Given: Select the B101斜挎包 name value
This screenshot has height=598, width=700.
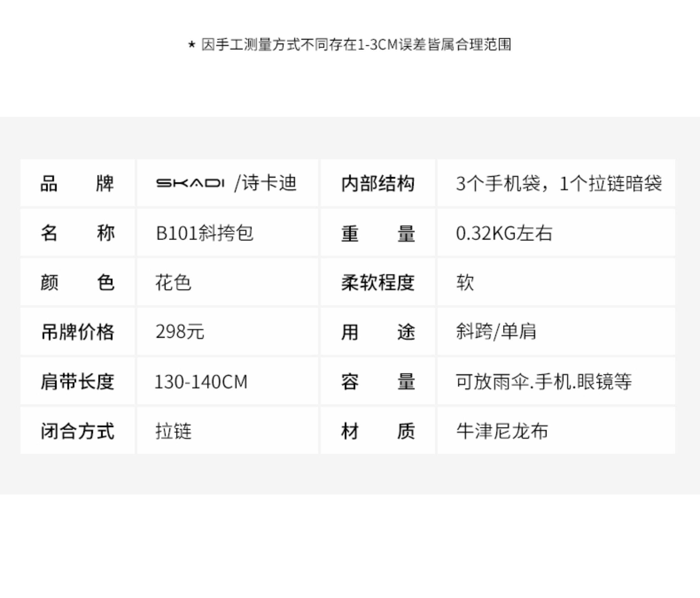Looking at the screenshot, I should 204,233.
